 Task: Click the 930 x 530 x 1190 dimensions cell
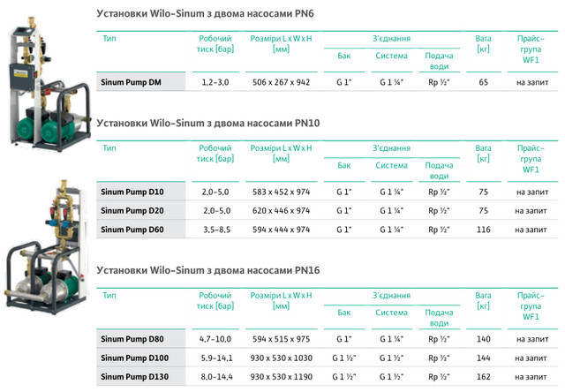pos(280,375)
